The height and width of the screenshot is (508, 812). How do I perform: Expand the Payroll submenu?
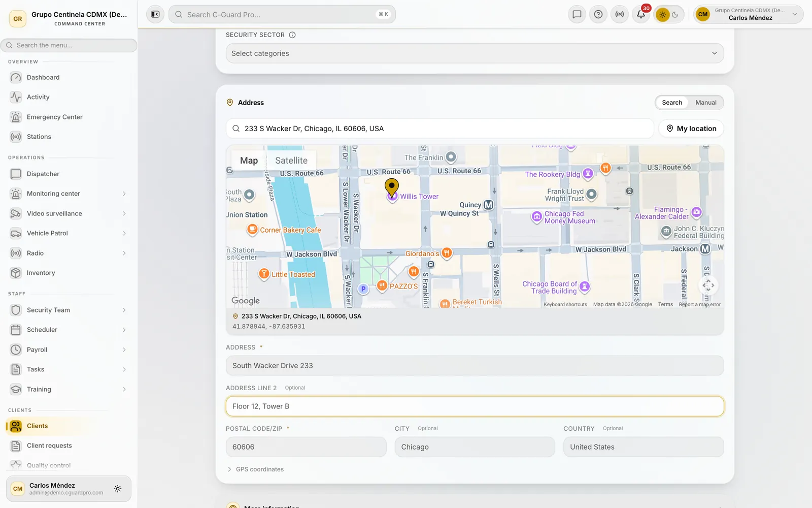coord(124,350)
